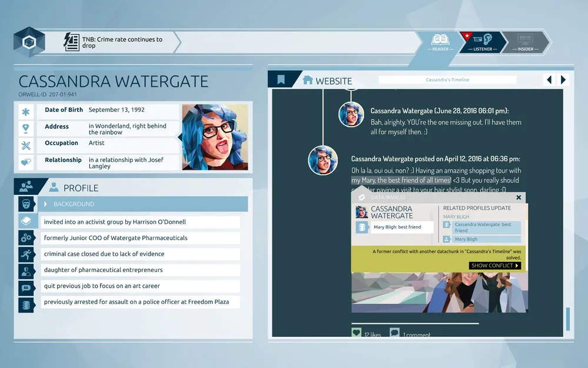Viewport: 588px width, 368px height.
Task: Click the bookmark icon beside Website
Action: tap(281, 79)
